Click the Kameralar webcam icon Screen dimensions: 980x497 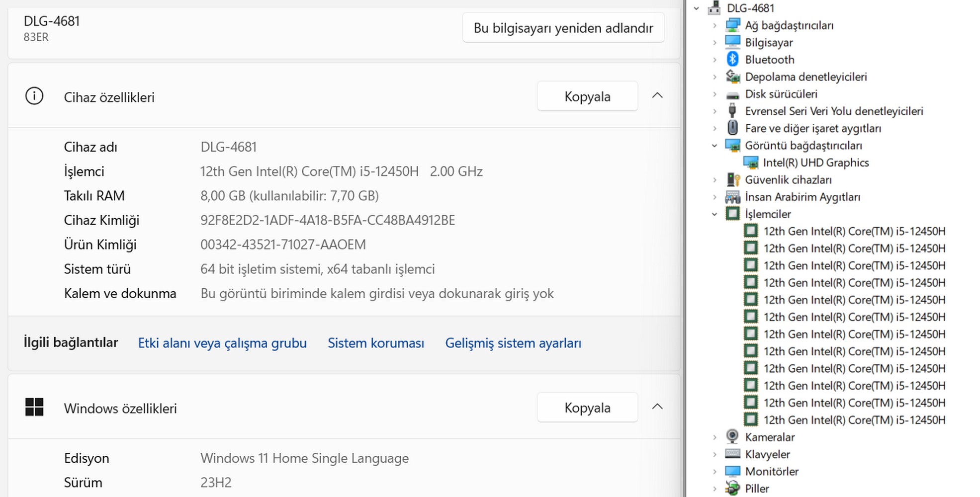(x=732, y=437)
